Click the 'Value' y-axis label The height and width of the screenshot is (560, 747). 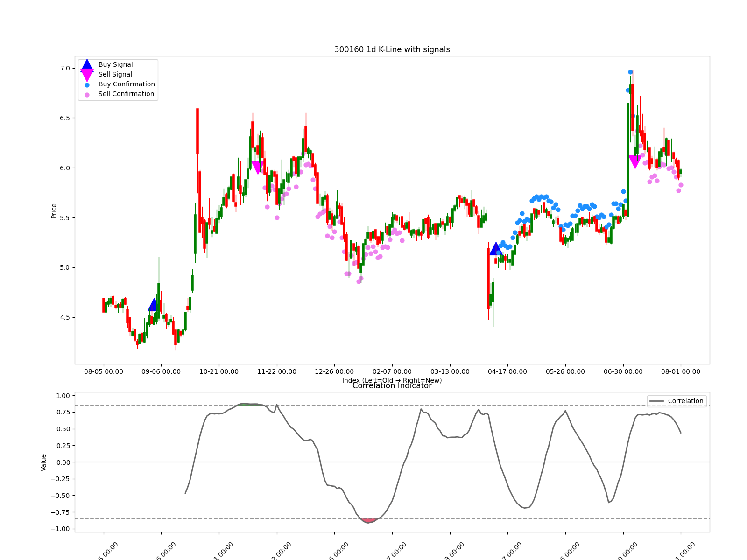pos(44,462)
